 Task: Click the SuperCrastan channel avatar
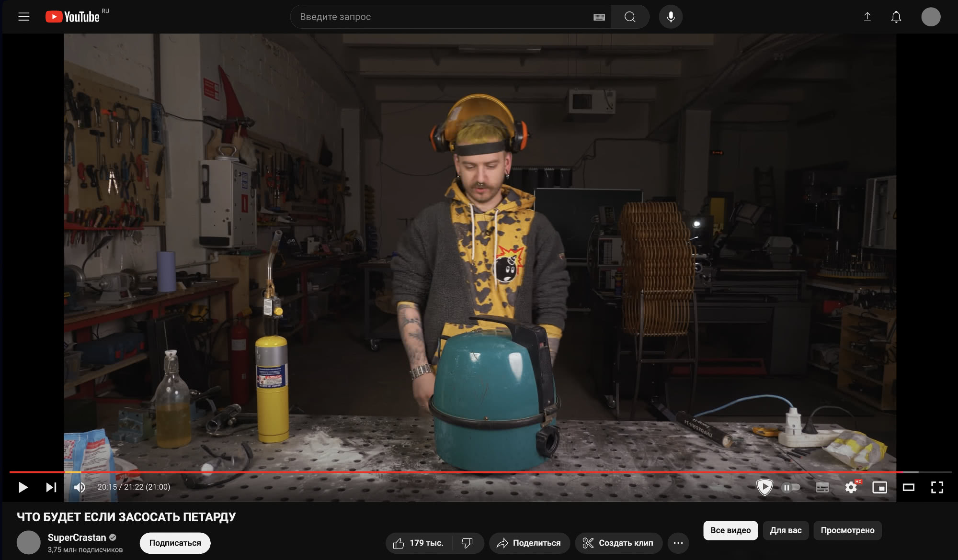click(x=29, y=542)
